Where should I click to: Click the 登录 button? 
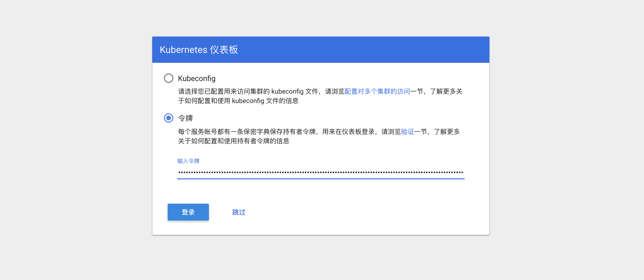[x=188, y=212]
